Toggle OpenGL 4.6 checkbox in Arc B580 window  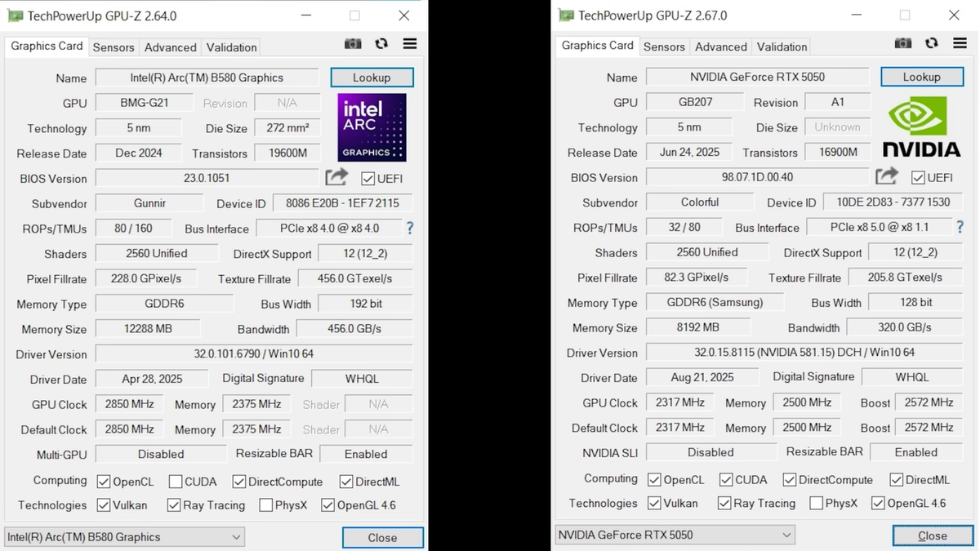point(327,505)
